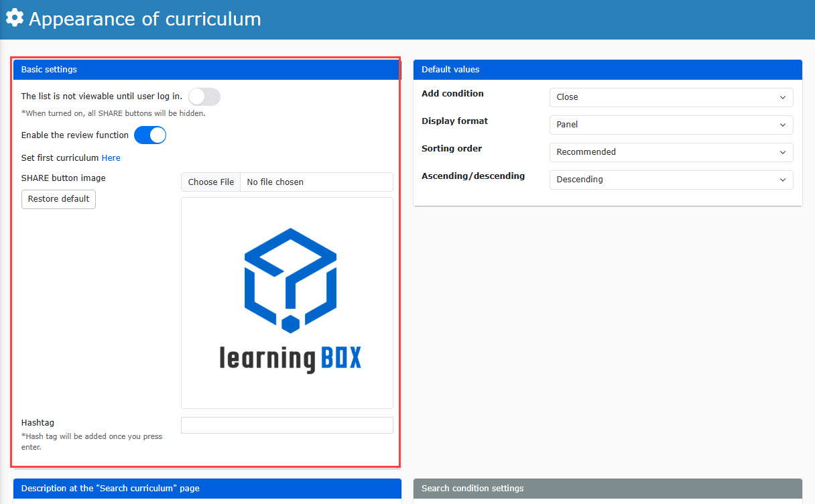Follow the Here link to set first curriculum

[111, 158]
